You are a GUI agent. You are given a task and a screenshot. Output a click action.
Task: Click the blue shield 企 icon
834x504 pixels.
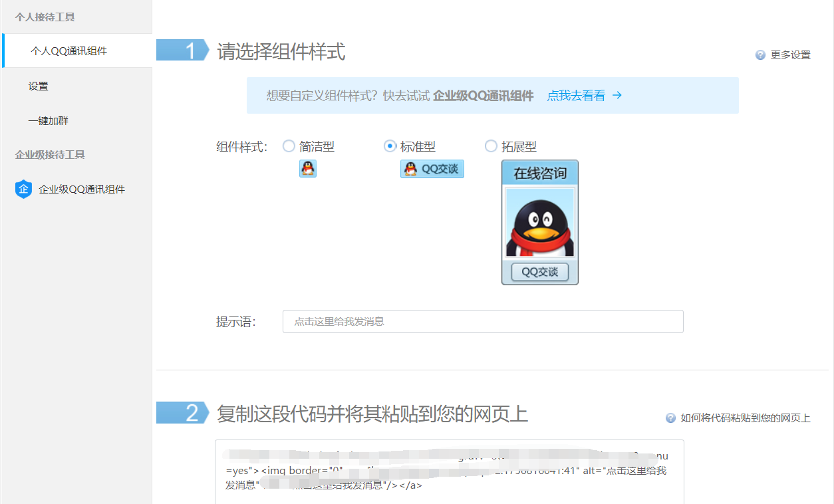(23, 189)
